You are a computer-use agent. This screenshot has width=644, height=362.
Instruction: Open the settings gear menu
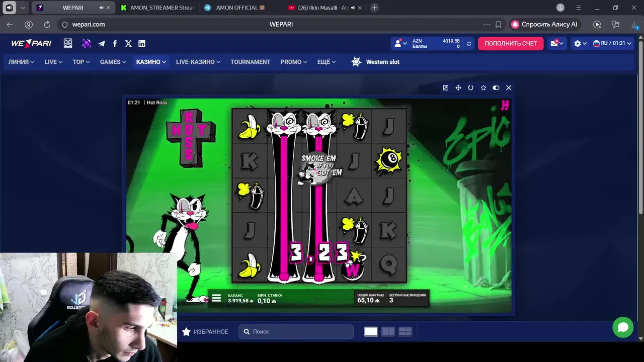(580, 44)
